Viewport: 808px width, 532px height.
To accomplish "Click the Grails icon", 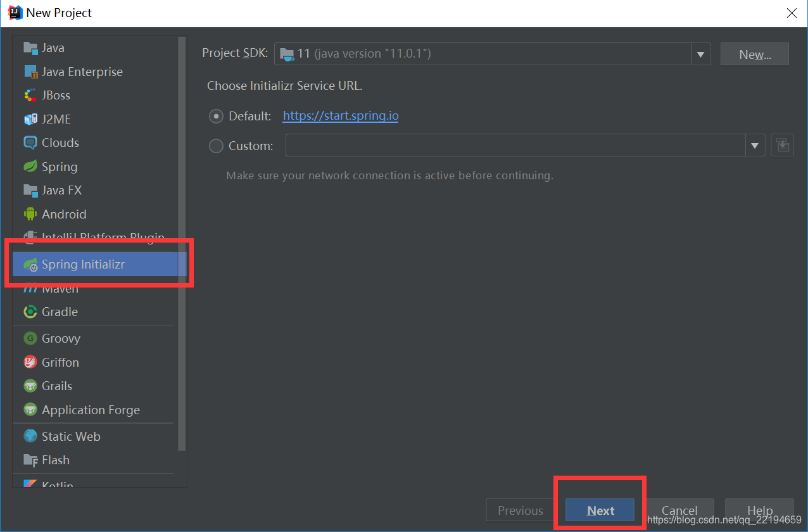I will pos(30,386).
